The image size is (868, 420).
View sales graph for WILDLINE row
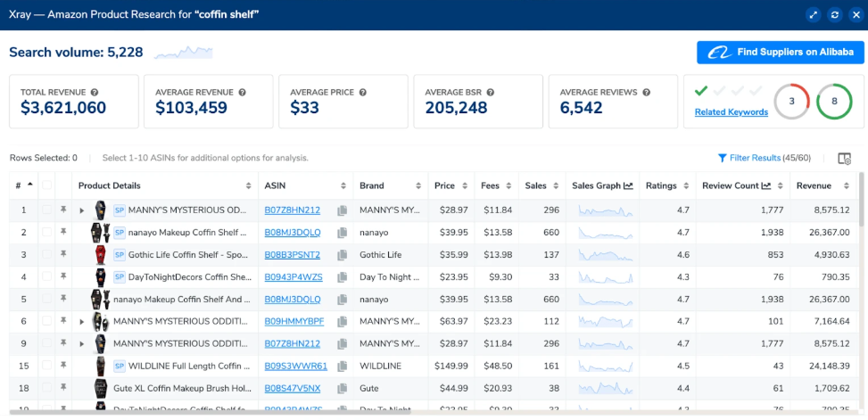click(605, 366)
